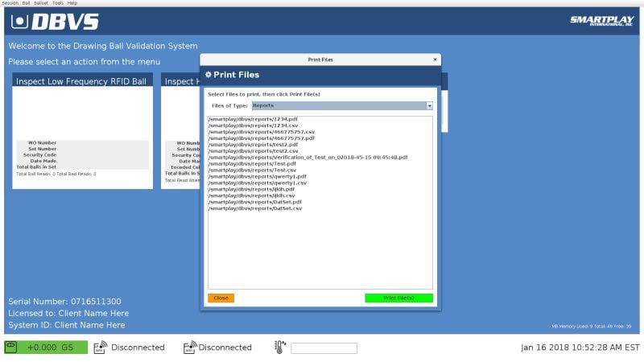Open the Session menu
The image size is (644, 362).
point(10,3)
